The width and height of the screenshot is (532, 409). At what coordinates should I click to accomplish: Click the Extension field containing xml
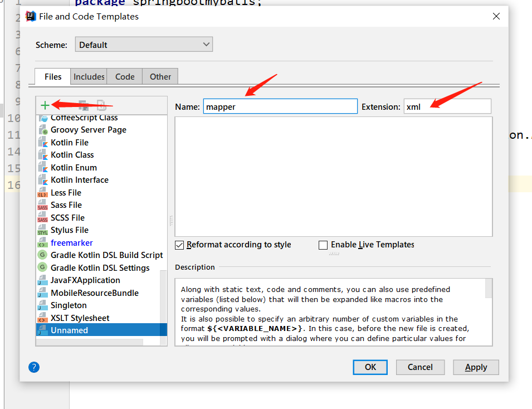(x=447, y=106)
